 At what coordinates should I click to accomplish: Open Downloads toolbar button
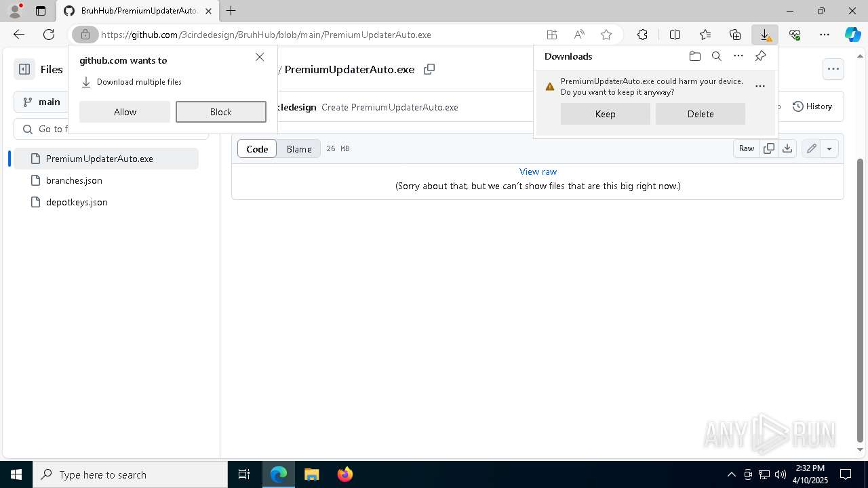[x=765, y=35]
